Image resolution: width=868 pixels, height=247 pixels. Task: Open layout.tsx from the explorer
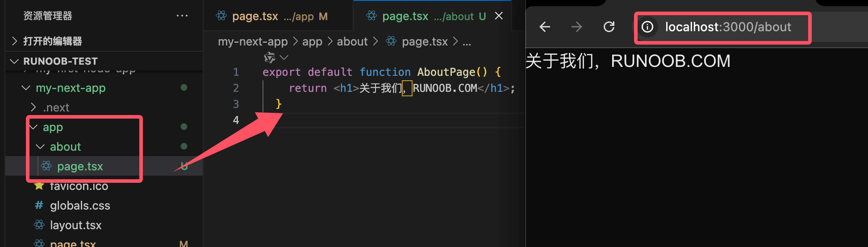pyautogui.click(x=75, y=225)
